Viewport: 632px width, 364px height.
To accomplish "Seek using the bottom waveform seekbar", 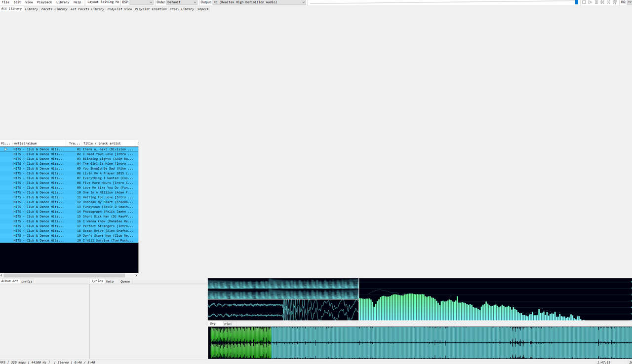I will click(420, 342).
